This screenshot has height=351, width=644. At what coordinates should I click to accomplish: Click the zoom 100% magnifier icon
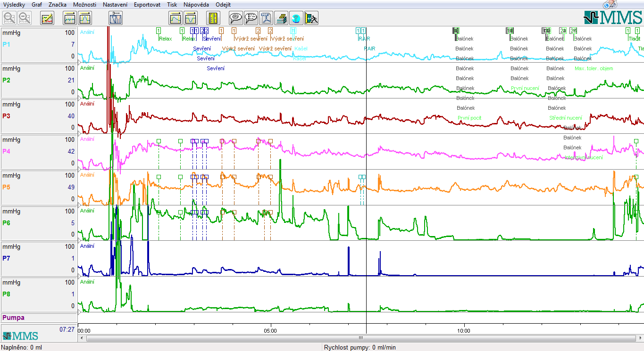pos(9,18)
